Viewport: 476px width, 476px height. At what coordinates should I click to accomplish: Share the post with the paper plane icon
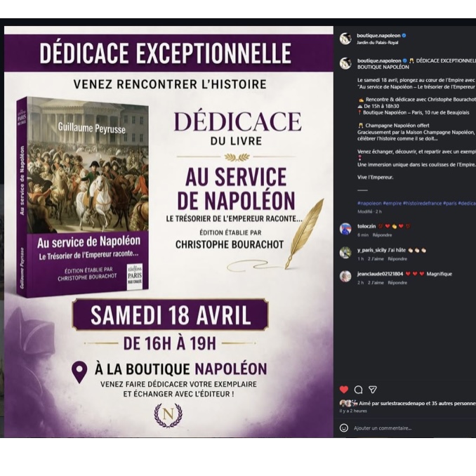[373, 390]
